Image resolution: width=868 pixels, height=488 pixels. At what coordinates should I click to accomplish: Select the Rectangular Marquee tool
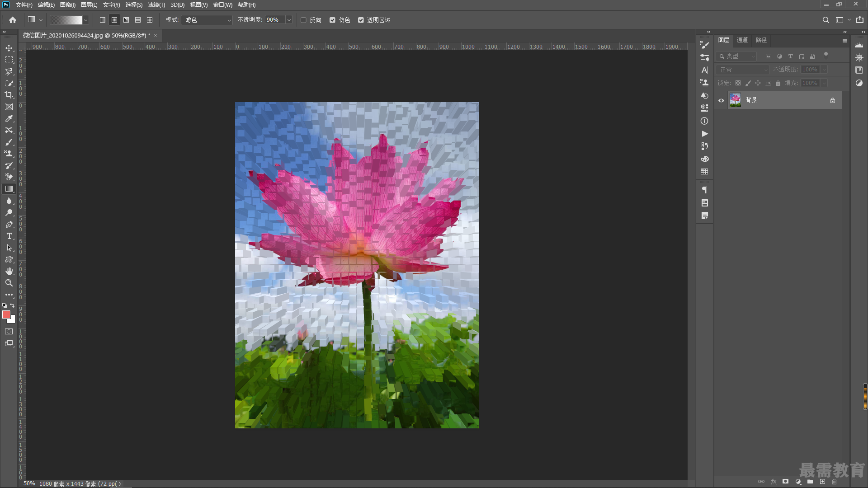pyautogui.click(x=9, y=60)
